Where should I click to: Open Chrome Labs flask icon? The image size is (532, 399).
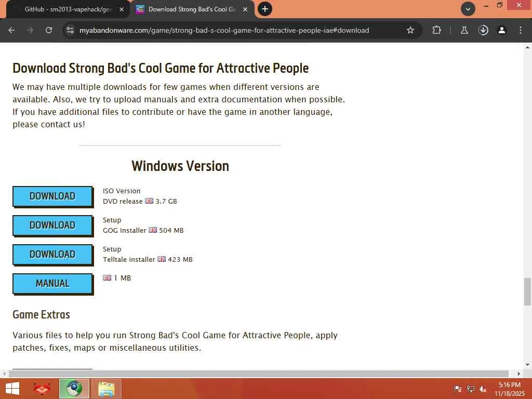coord(464,30)
